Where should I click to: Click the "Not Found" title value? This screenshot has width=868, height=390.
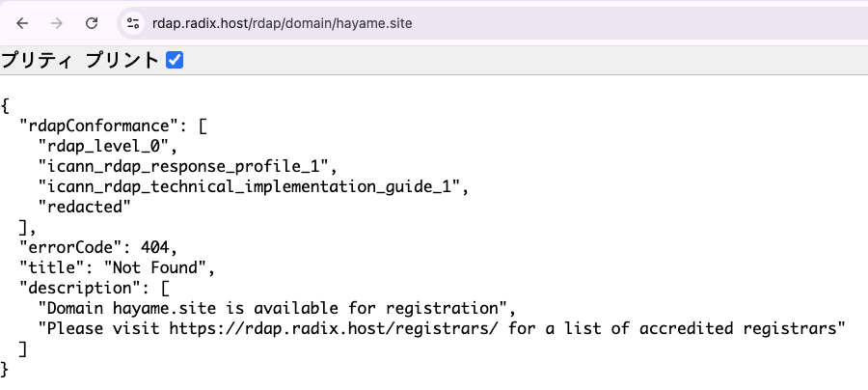coord(154,267)
